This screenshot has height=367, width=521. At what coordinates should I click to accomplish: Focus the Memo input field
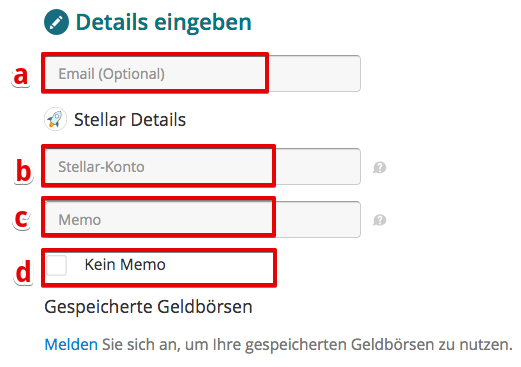[203, 219]
